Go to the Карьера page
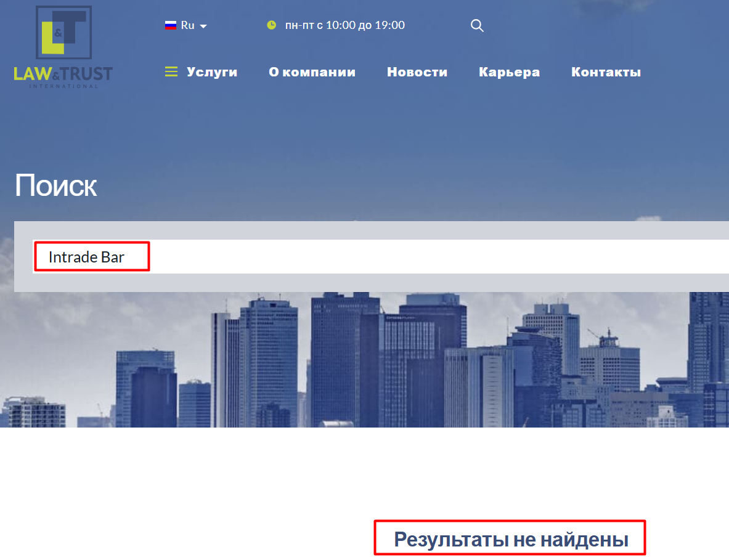This screenshot has width=729, height=560. pyautogui.click(x=509, y=71)
